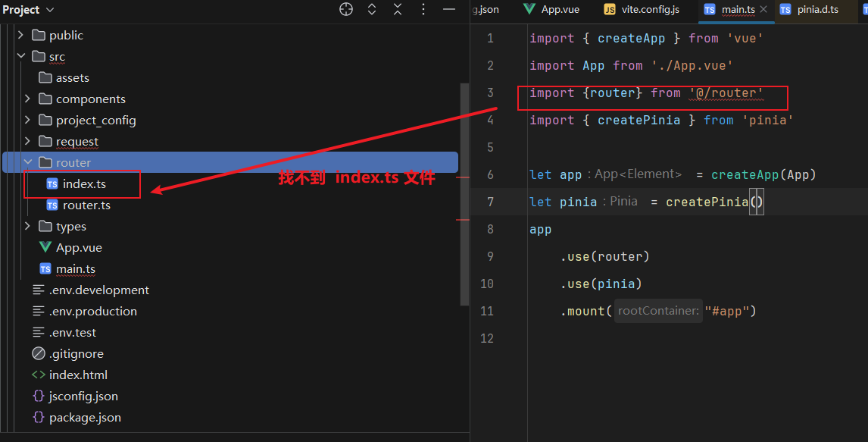Click the rootContainer inlay hint

tap(658, 311)
